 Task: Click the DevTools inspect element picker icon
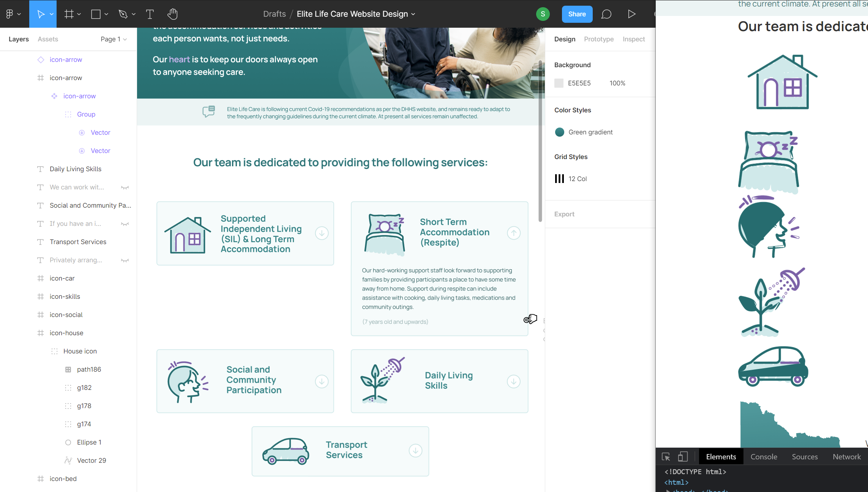click(x=666, y=457)
